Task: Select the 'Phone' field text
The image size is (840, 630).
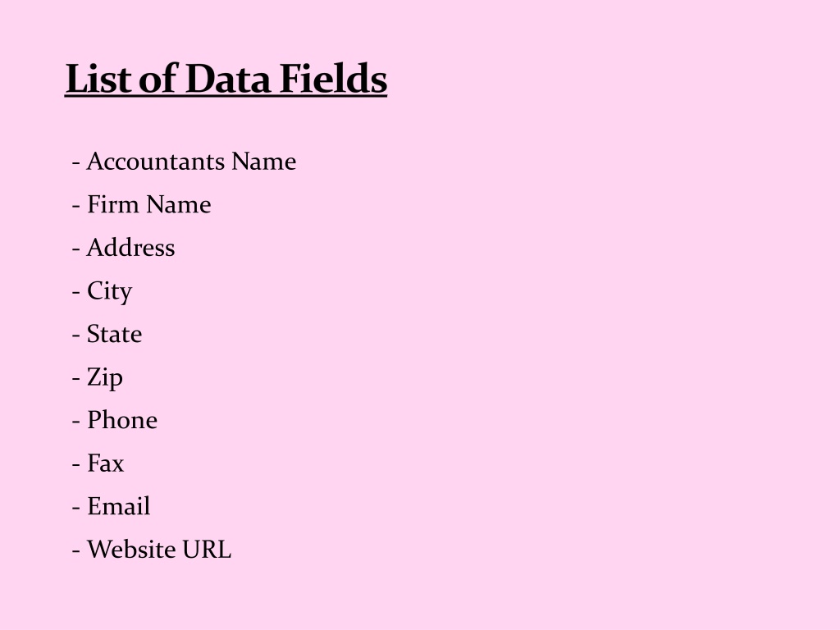Action: point(115,420)
